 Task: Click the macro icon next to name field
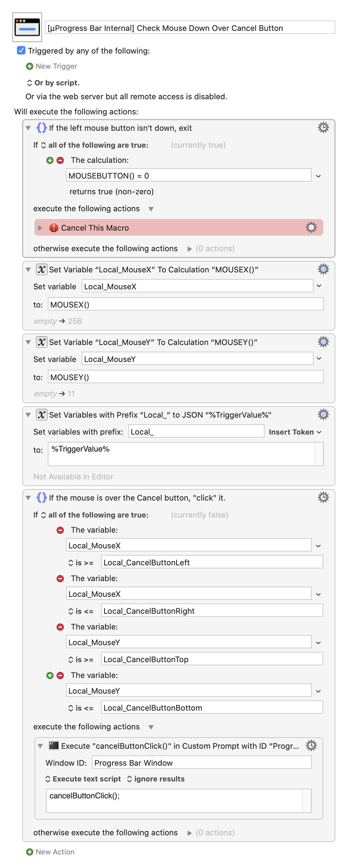pyautogui.click(x=27, y=27)
